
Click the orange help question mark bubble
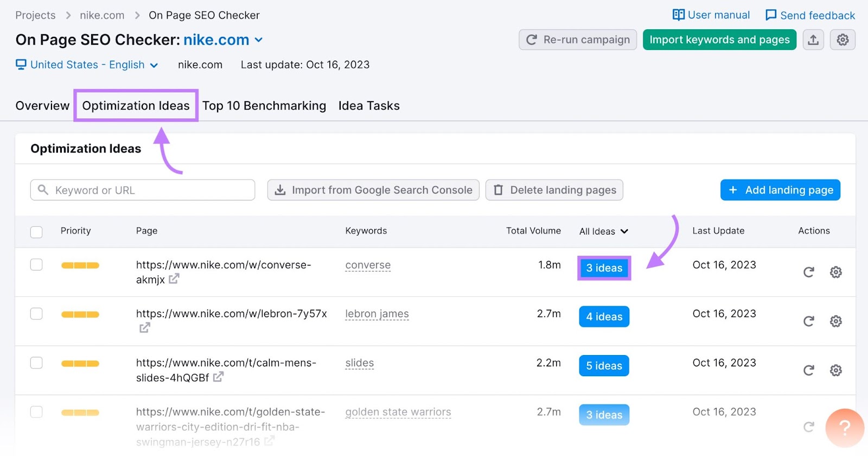(x=845, y=428)
